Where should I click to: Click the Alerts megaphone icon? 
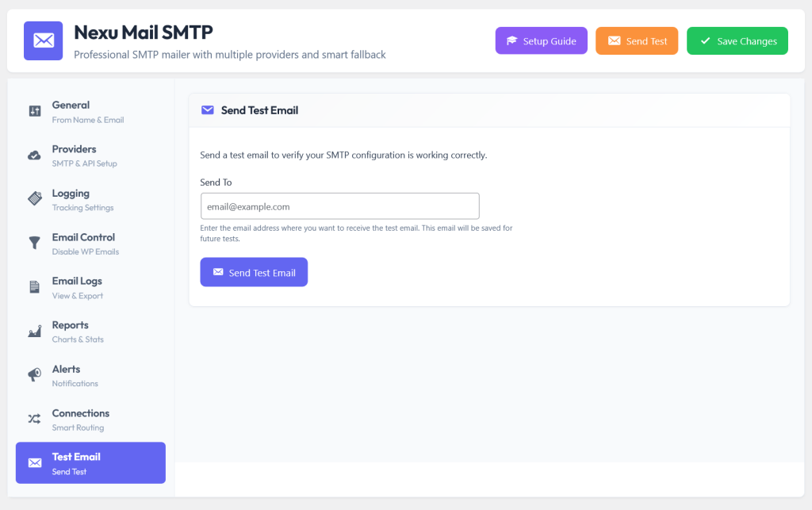click(x=35, y=375)
